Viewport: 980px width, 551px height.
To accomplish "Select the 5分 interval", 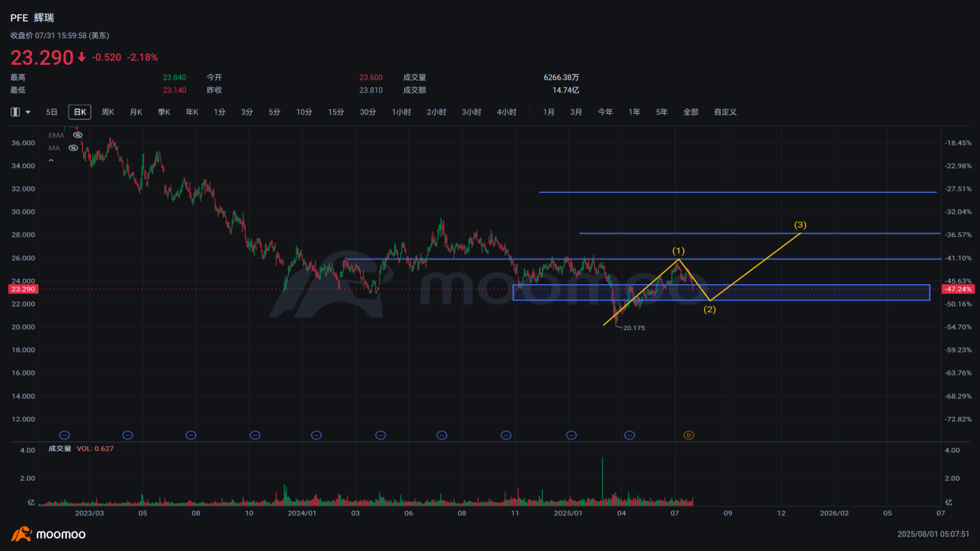I will click(274, 112).
